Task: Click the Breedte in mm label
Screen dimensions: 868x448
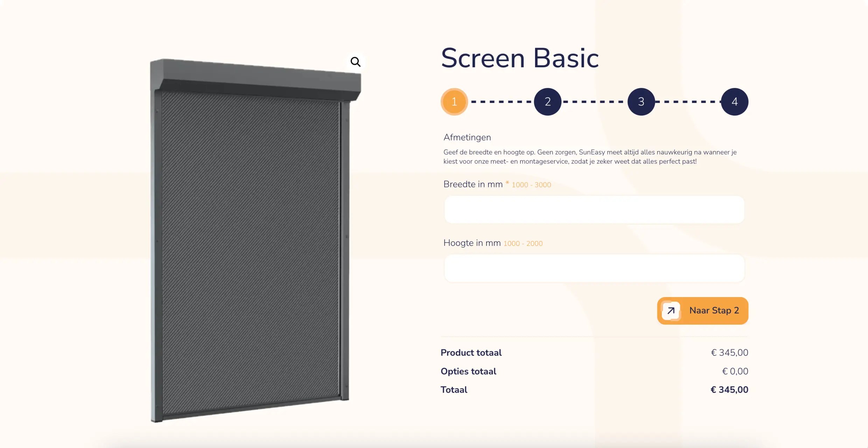Action: (x=473, y=184)
